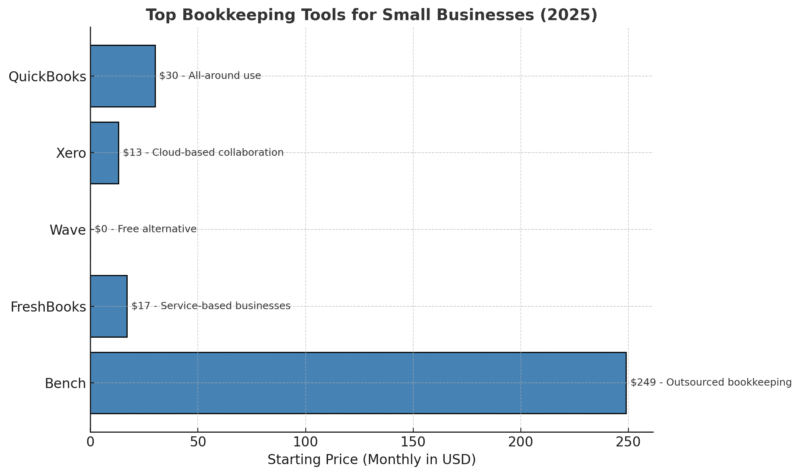
Task: Click the '$17 - Service-based businesses' annotation
Action: tap(211, 306)
